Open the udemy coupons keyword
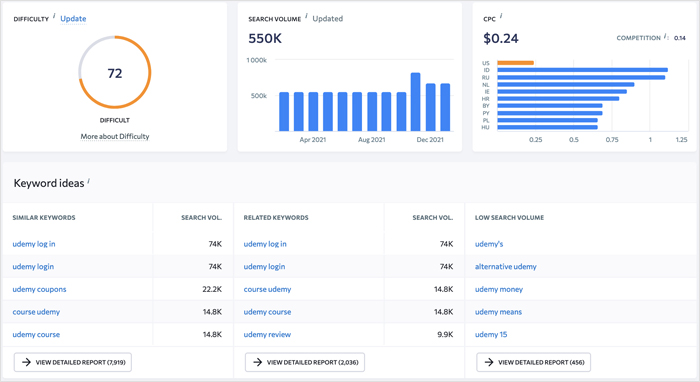 (x=39, y=289)
